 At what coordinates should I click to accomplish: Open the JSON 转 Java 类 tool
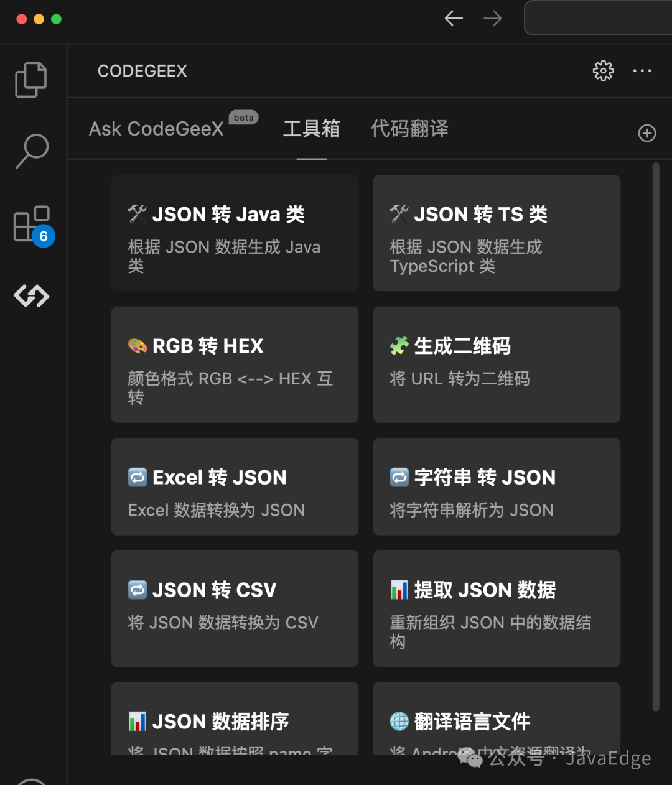(235, 233)
